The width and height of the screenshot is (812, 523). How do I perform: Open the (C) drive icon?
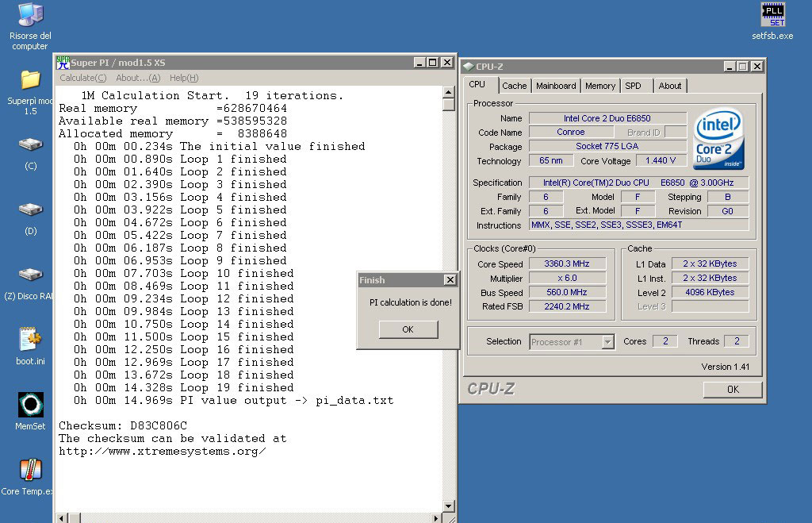click(x=31, y=144)
